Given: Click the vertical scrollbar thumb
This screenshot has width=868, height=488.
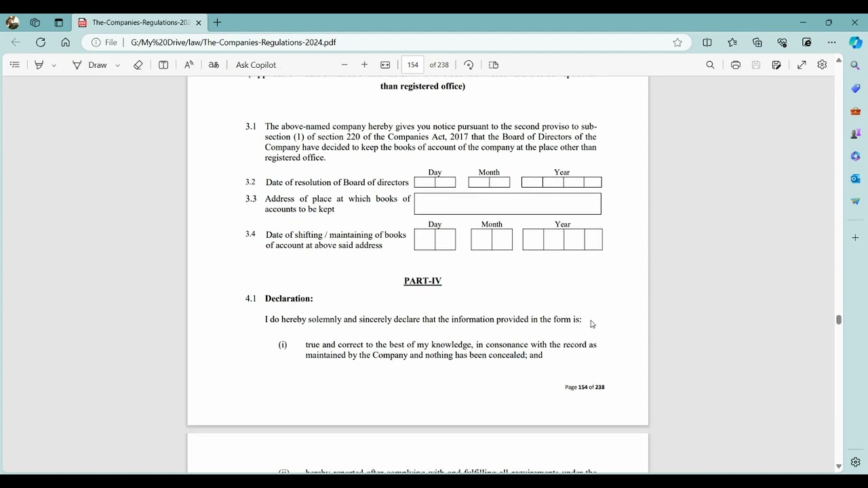Looking at the screenshot, I should tap(839, 320).
